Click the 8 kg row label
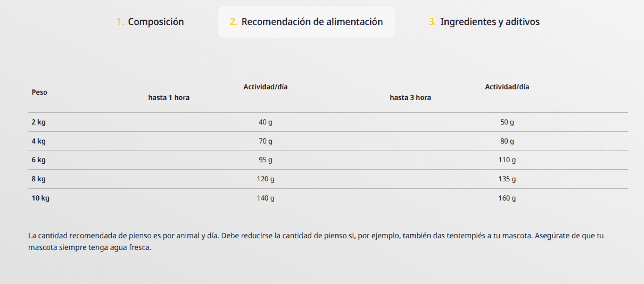This screenshot has height=284, width=644. pyautogui.click(x=38, y=179)
